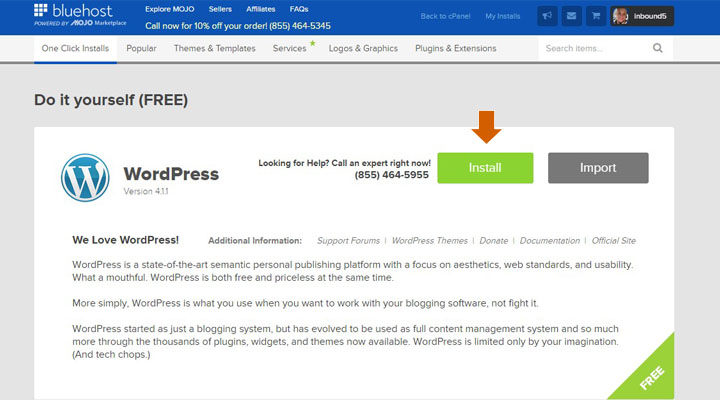Image resolution: width=720 pixels, height=400 pixels.
Task: Open the WordPress Themes link
Action: [x=429, y=241]
